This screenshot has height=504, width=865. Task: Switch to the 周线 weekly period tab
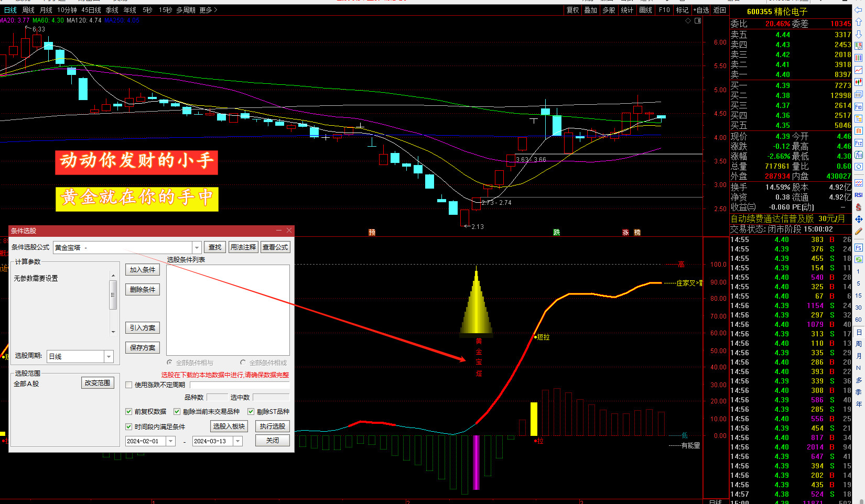tap(28, 10)
